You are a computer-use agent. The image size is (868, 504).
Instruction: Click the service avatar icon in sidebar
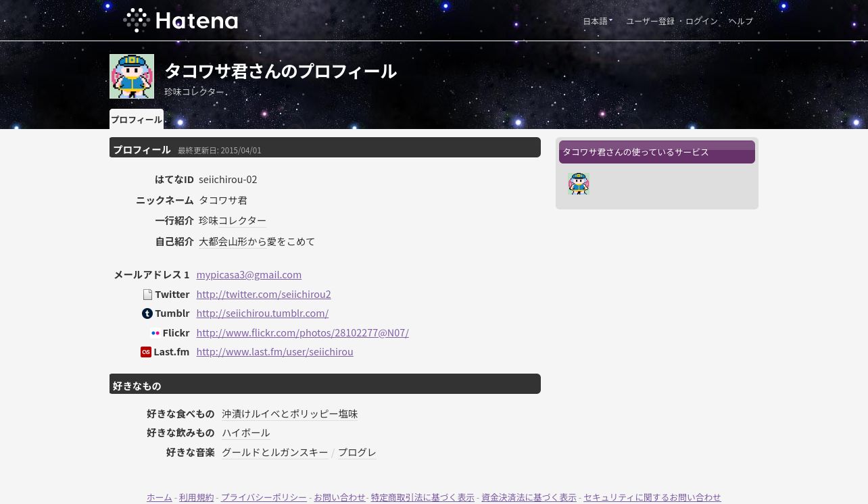click(x=579, y=184)
